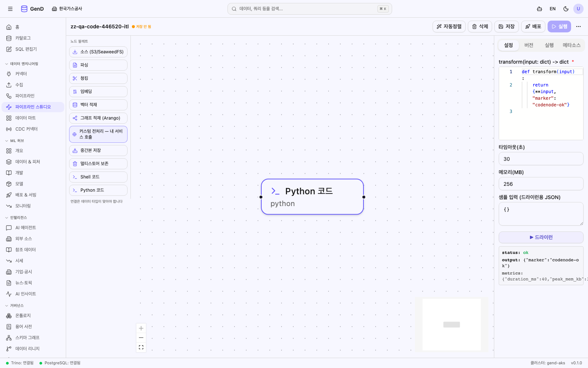
Task: Open 개발 in the sidebar
Action: point(33,173)
